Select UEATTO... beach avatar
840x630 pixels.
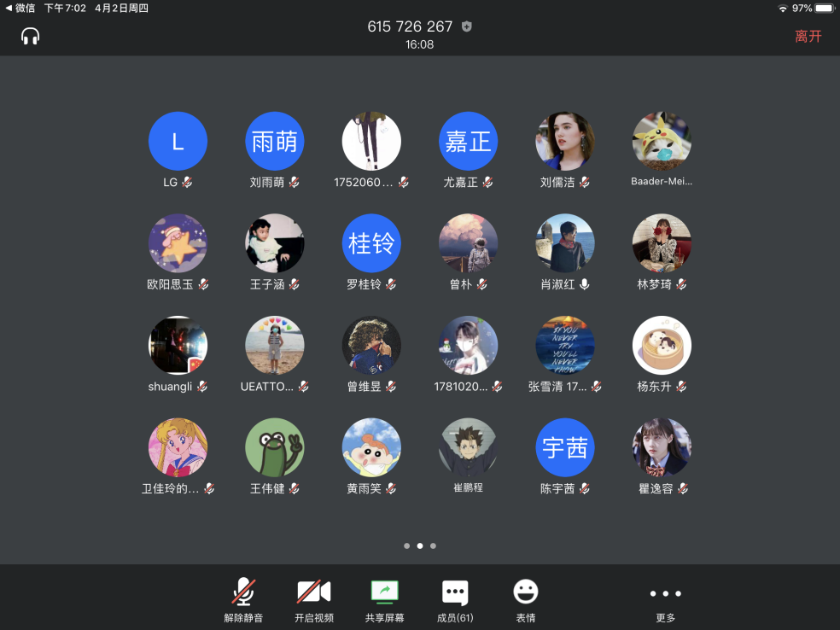click(275, 346)
